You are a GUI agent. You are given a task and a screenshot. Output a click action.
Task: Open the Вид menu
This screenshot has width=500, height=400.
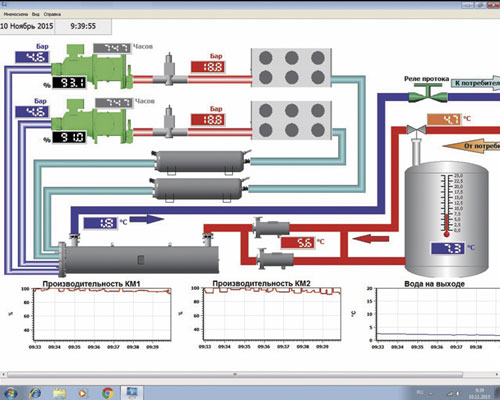tap(36, 14)
